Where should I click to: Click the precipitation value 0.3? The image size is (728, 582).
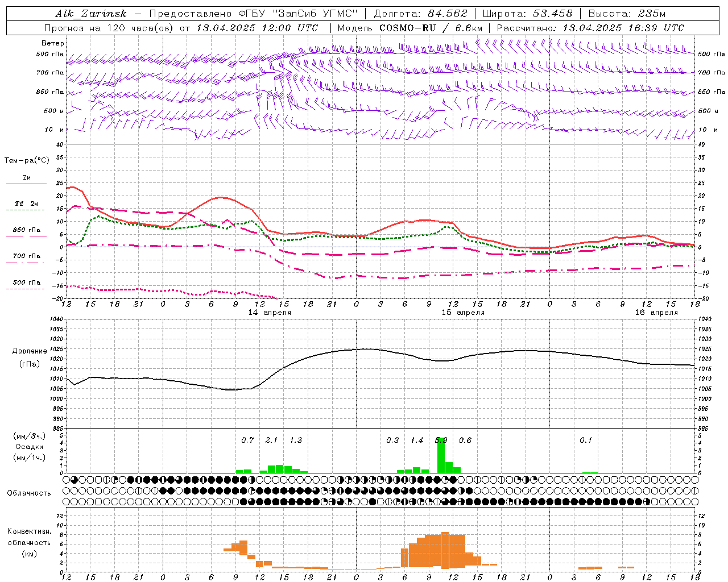(x=392, y=440)
